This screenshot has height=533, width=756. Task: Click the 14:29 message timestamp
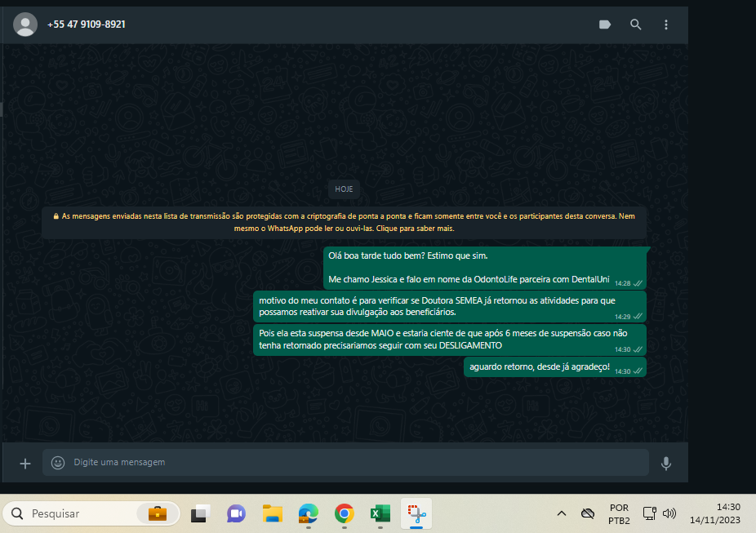(622, 317)
